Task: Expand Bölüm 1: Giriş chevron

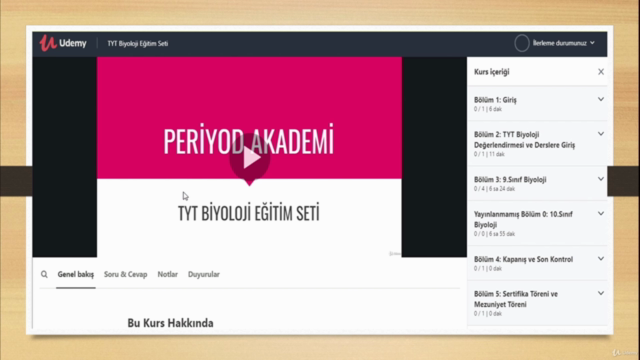Action: click(x=601, y=99)
